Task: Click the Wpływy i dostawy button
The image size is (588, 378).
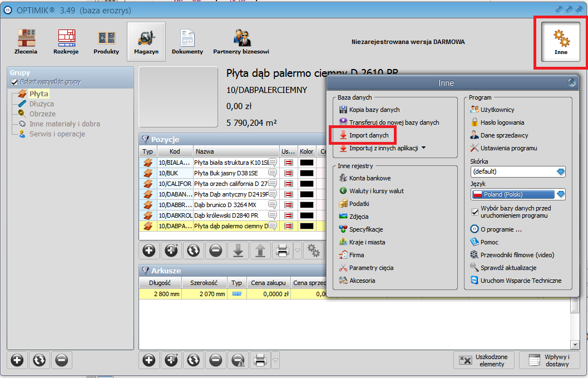Action: [x=549, y=360]
